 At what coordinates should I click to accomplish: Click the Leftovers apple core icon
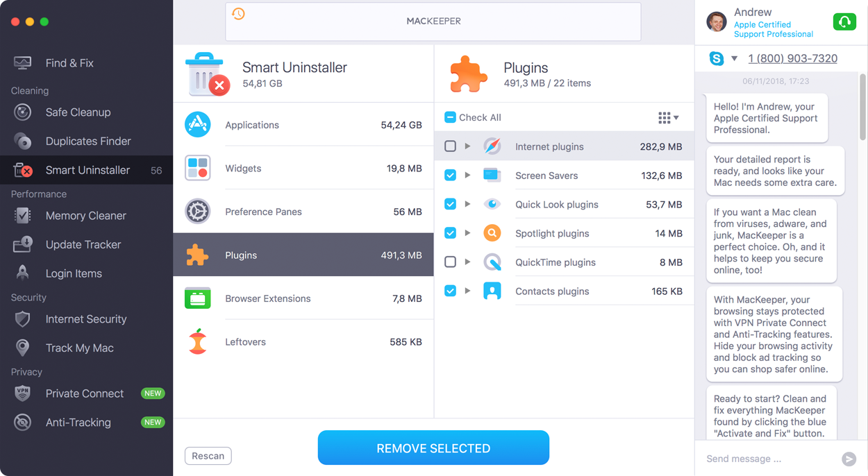pos(198,341)
